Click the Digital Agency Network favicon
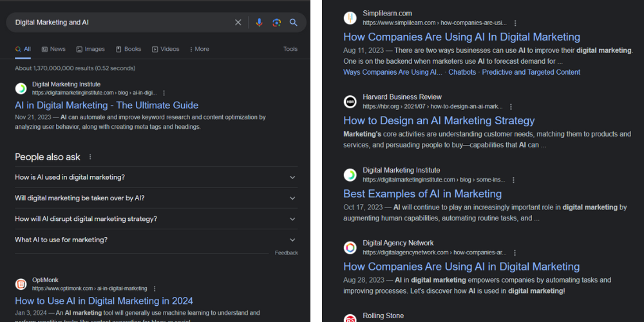The image size is (644, 322). (x=350, y=248)
